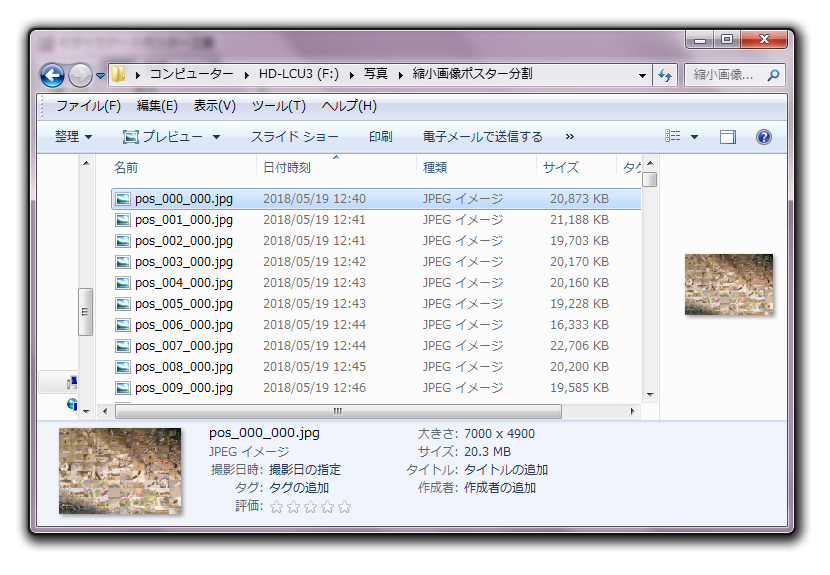
Task: Click the change view icon in toolbar
Action: tap(674, 137)
